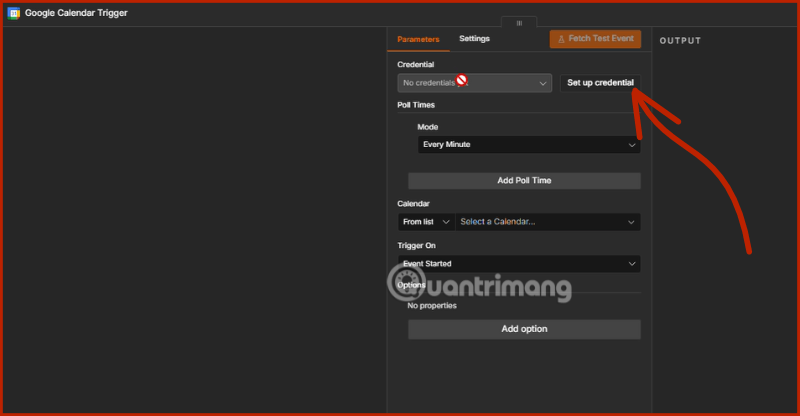Screen dimensions: 800x416
Task: Open the Settings tab
Action: (x=474, y=39)
